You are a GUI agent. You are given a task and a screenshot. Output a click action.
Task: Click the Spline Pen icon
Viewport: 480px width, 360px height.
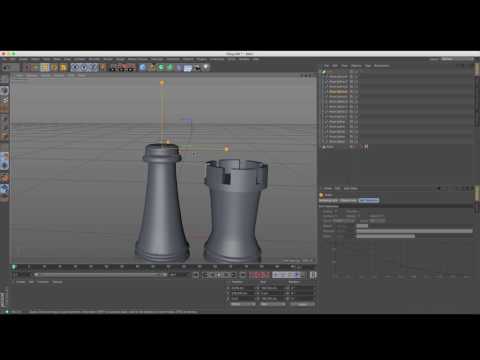pyautogui.click(x=152, y=68)
